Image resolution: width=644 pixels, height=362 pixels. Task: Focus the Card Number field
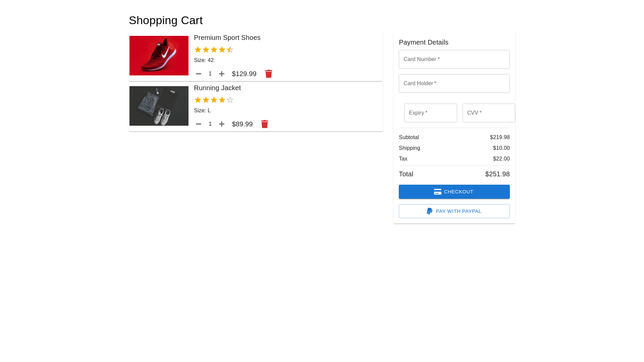tap(454, 59)
